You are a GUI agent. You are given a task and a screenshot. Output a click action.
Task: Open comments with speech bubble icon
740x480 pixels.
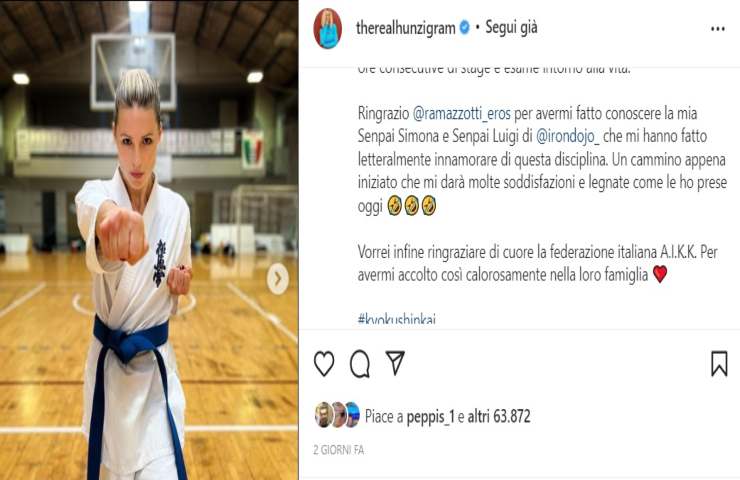point(360,363)
